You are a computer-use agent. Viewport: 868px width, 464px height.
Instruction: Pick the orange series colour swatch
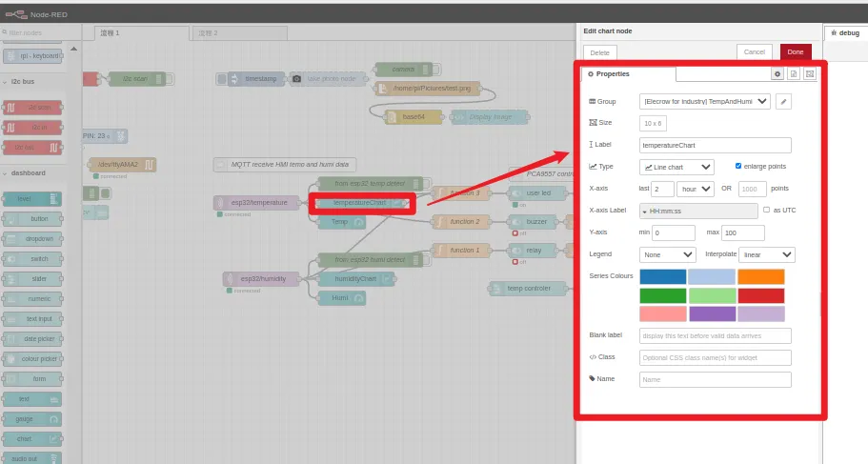pos(760,277)
